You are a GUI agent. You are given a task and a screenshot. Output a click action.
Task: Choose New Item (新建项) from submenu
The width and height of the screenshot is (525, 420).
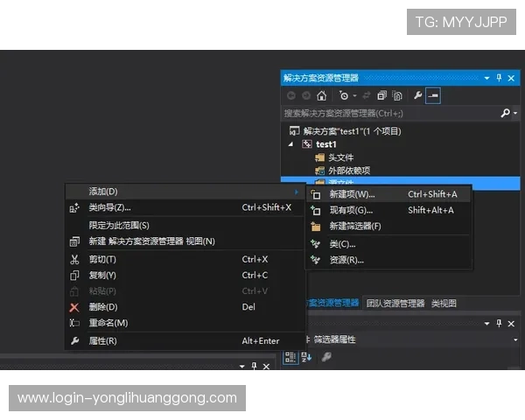[x=388, y=194]
